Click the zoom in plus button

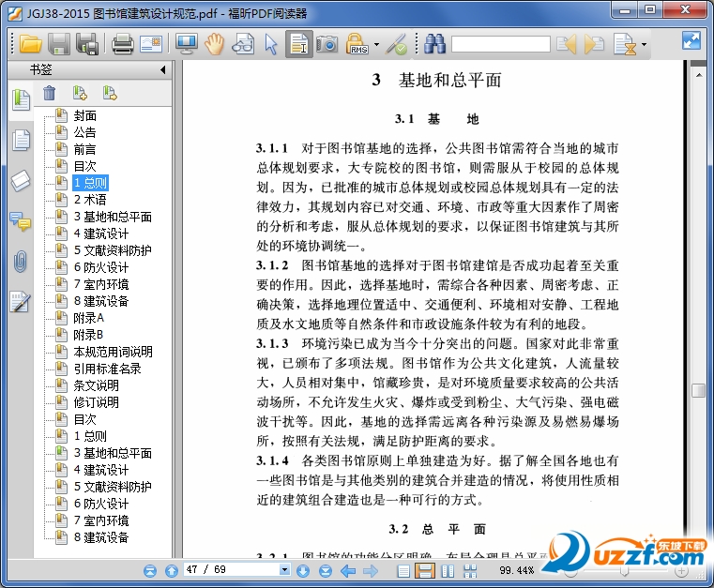tap(681, 571)
